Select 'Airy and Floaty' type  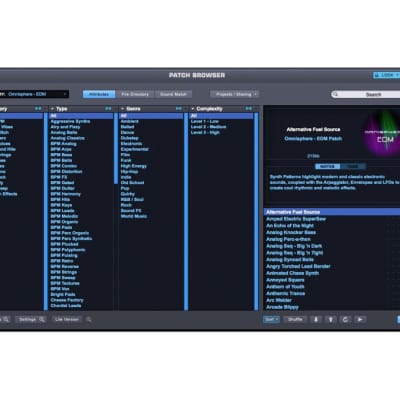coord(65,127)
